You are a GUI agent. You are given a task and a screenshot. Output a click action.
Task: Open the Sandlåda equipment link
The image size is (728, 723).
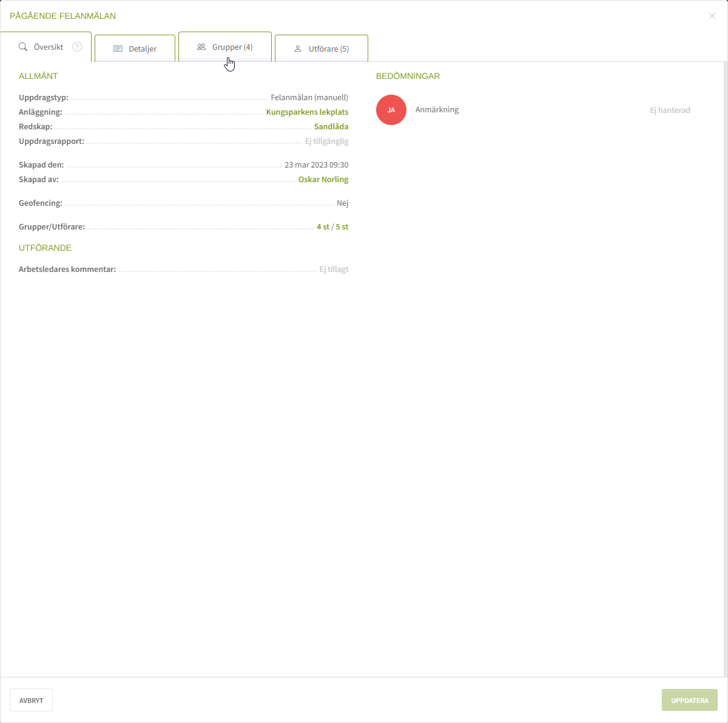tap(331, 127)
